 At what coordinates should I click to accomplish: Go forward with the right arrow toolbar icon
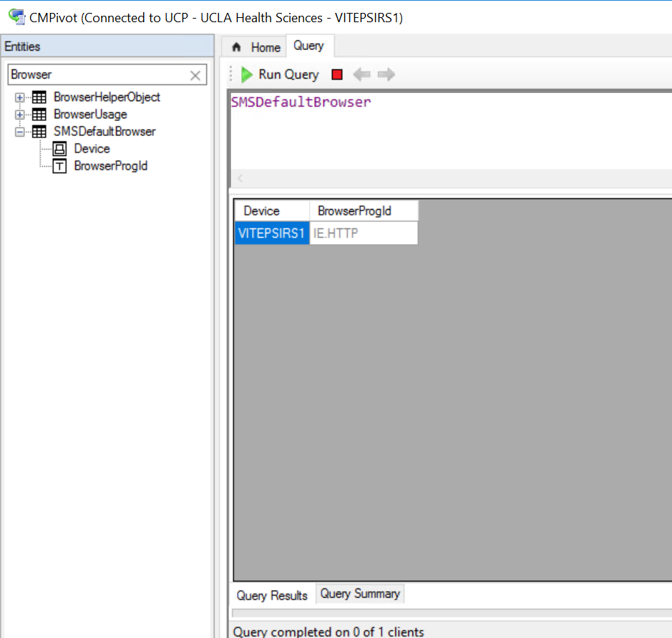tap(386, 74)
